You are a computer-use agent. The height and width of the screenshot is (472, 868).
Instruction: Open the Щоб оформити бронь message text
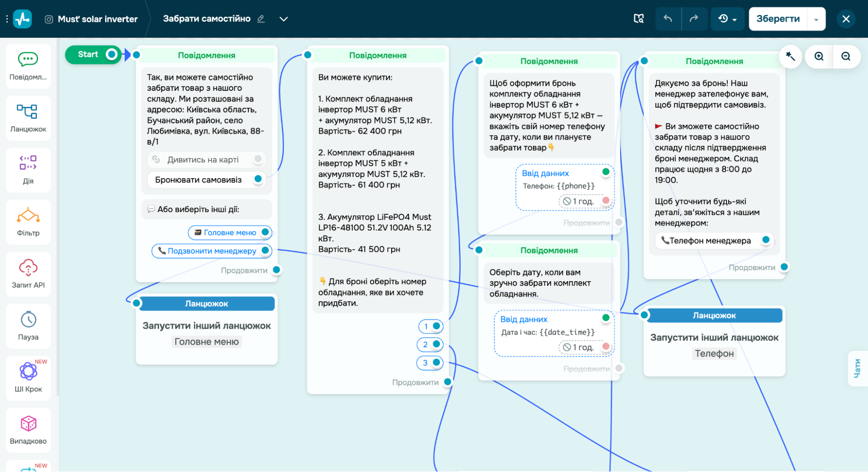548,115
